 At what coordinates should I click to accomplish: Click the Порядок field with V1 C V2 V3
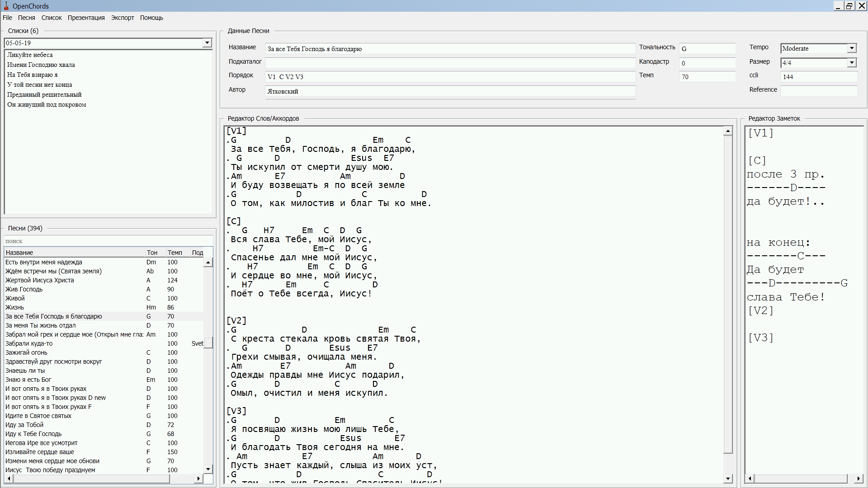pos(450,77)
